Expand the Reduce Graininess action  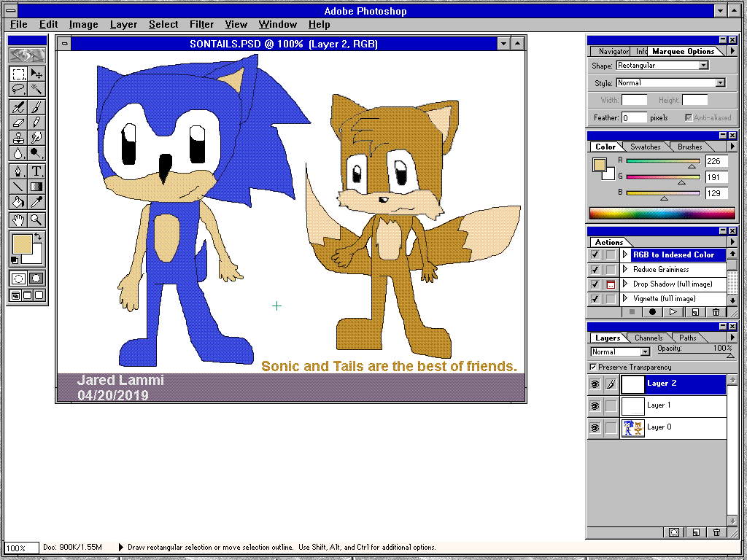point(625,270)
